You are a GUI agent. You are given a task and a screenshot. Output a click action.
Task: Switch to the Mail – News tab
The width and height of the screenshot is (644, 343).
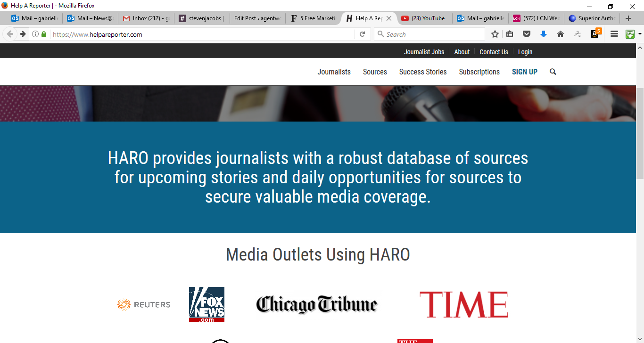pyautogui.click(x=90, y=18)
